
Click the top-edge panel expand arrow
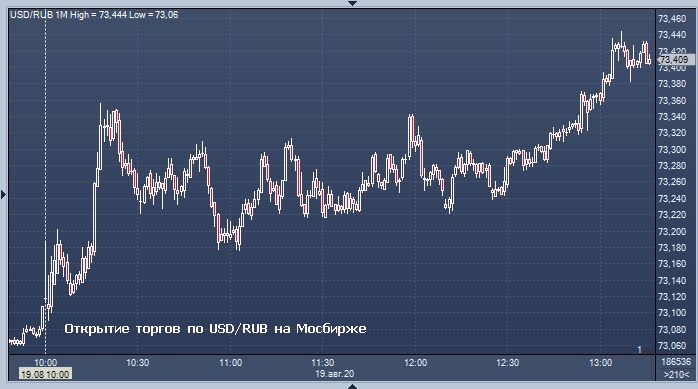click(352, 3)
